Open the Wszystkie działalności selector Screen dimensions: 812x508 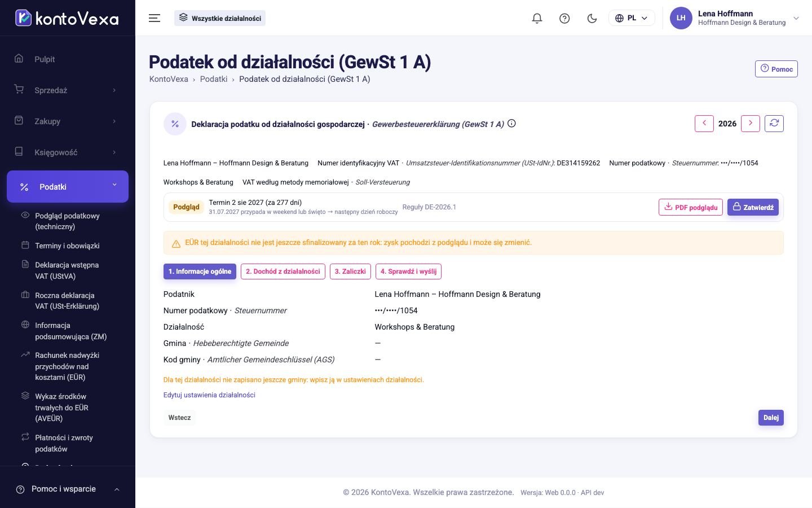tap(220, 18)
